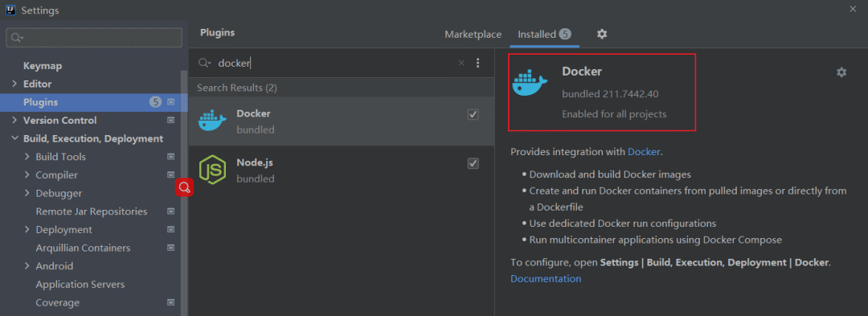Click the updates count badge on Plugins row
The image size is (868, 316).
pos(155,102)
